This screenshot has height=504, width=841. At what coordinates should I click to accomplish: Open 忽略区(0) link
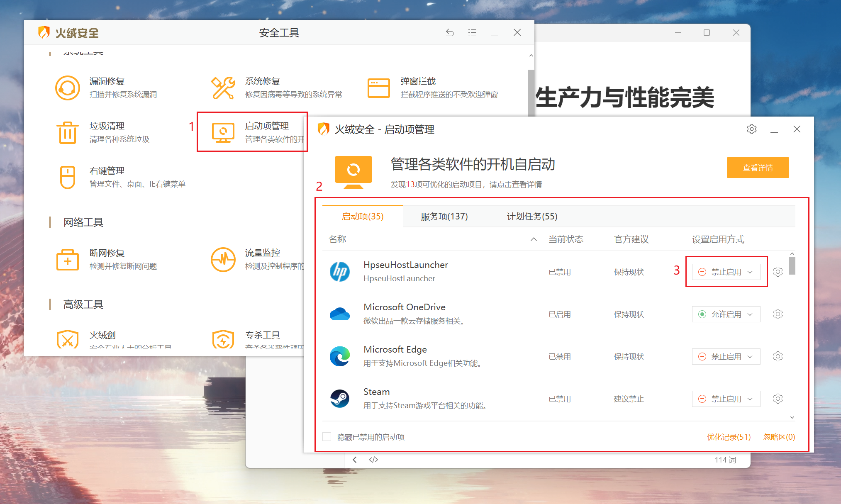779,437
